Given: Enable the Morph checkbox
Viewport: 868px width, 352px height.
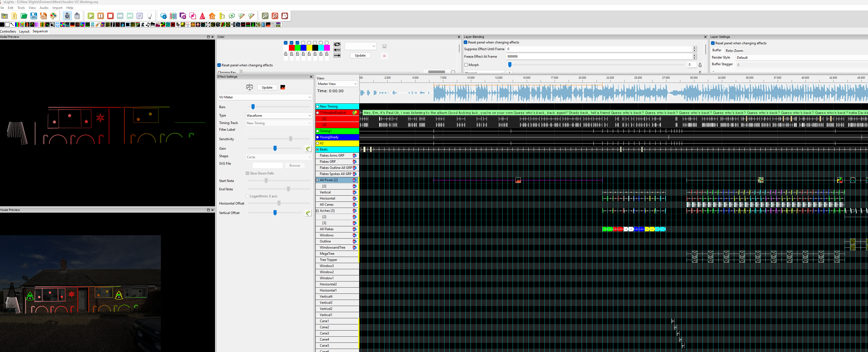Looking at the screenshot, I should [466, 65].
